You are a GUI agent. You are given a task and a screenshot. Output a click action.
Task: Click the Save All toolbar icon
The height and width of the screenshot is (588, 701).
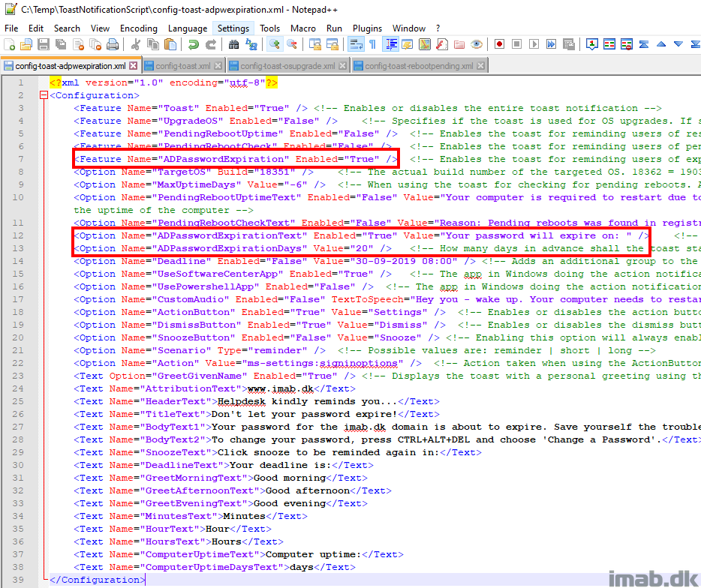pos(60,44)
